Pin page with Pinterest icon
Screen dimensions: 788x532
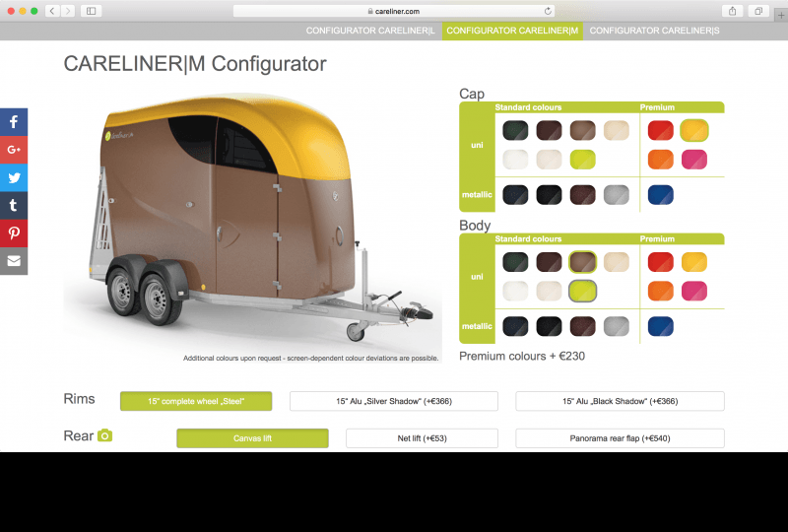(14, 233)
